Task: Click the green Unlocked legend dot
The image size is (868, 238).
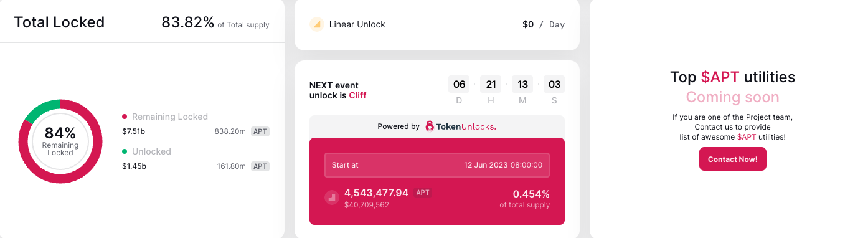Action: point(125,151)
